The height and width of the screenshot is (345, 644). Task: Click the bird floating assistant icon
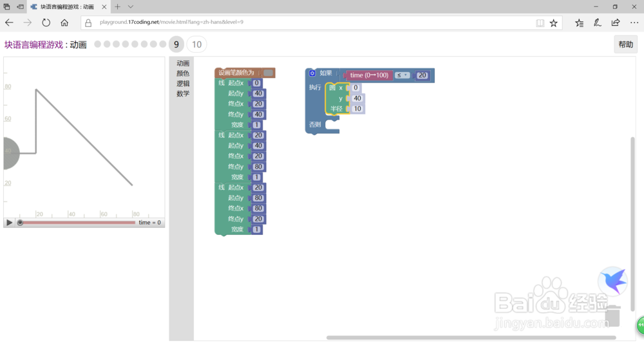click(x=613, y=281)
